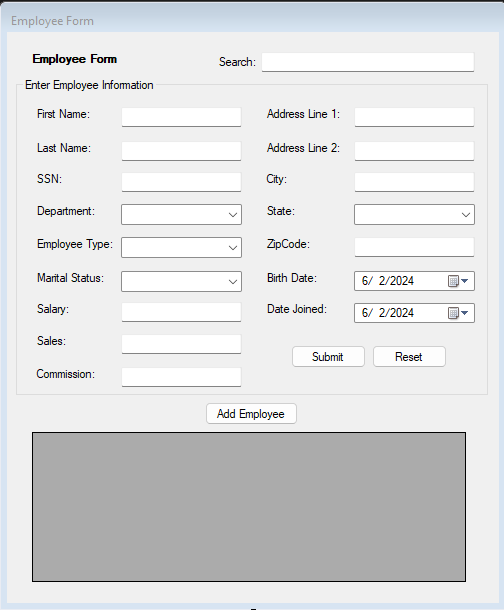
Task: Expand the Employee Type dropdown
Action: [182, 247]
